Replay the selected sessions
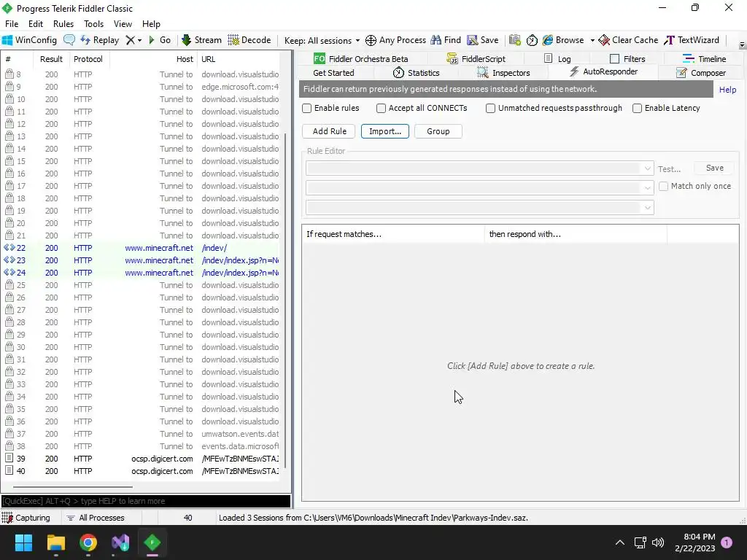Image resolution: width=747 pixels, height=560 pixels. point(99,40)
